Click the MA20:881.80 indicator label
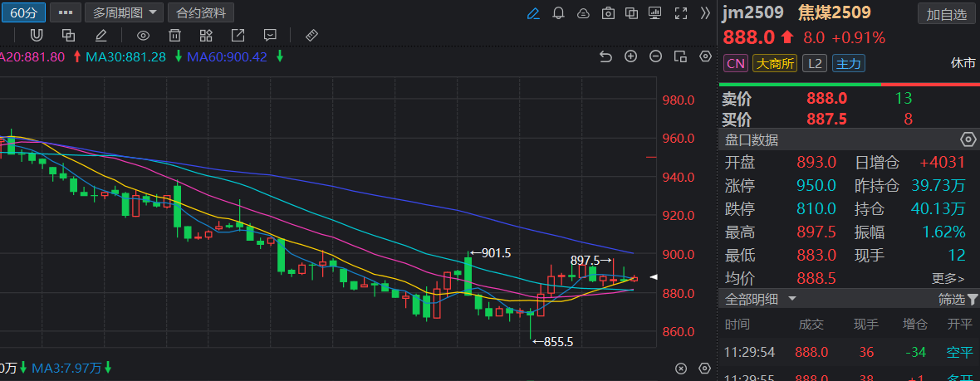 point(32,56)
